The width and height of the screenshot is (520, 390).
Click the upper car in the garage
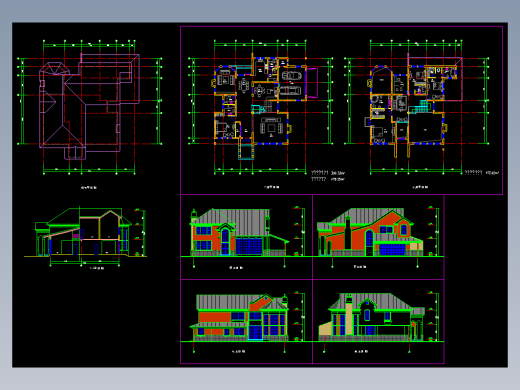pyautogui.click(x=291, y=76)
